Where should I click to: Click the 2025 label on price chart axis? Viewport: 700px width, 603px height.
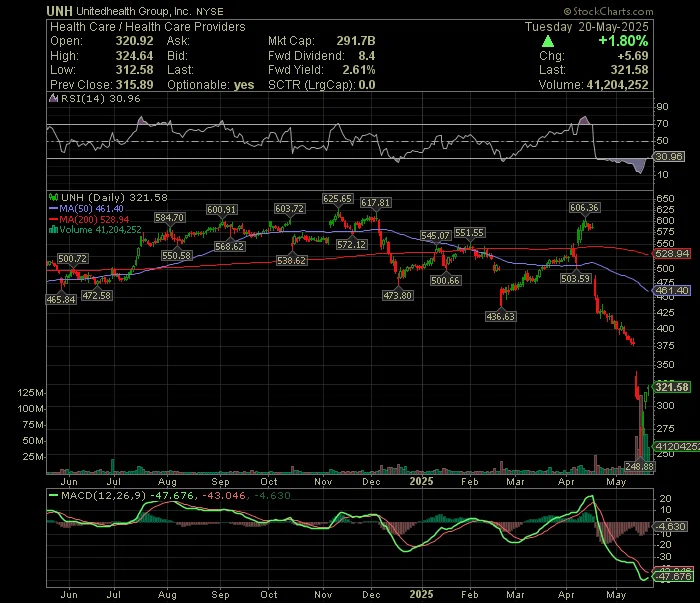(421, 481)
